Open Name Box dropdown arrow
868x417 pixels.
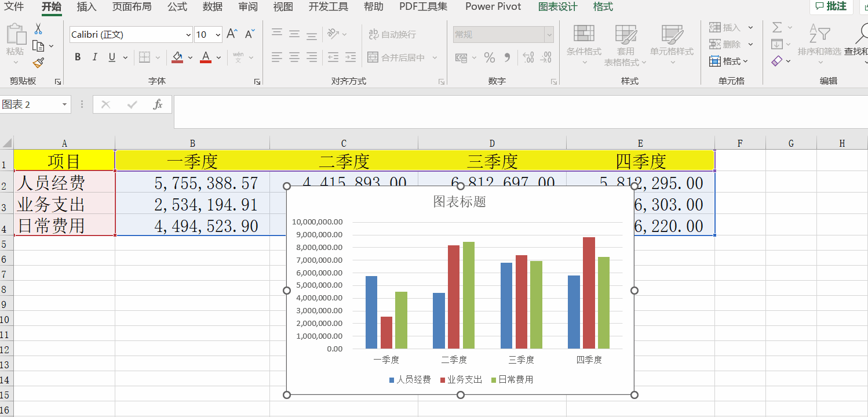click(x=64, y=104)
